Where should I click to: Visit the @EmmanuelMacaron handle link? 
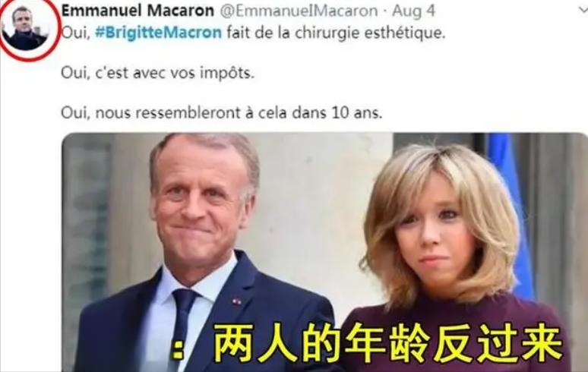pyautogui.click(x=299, y=11)
